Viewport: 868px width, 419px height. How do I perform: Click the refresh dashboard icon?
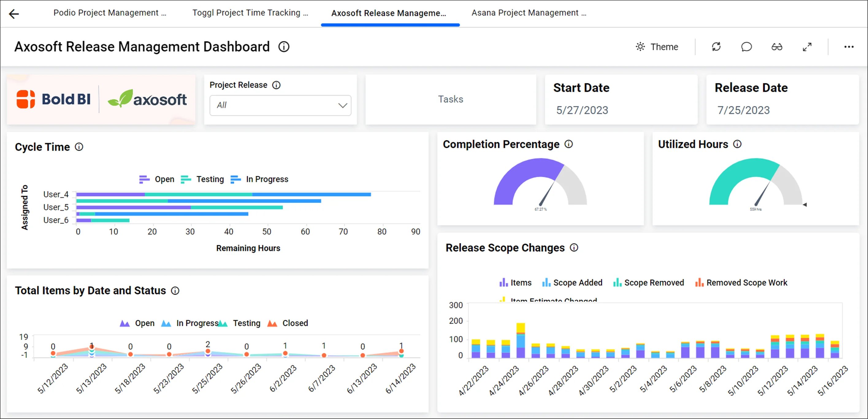click(x=716, y=47)
